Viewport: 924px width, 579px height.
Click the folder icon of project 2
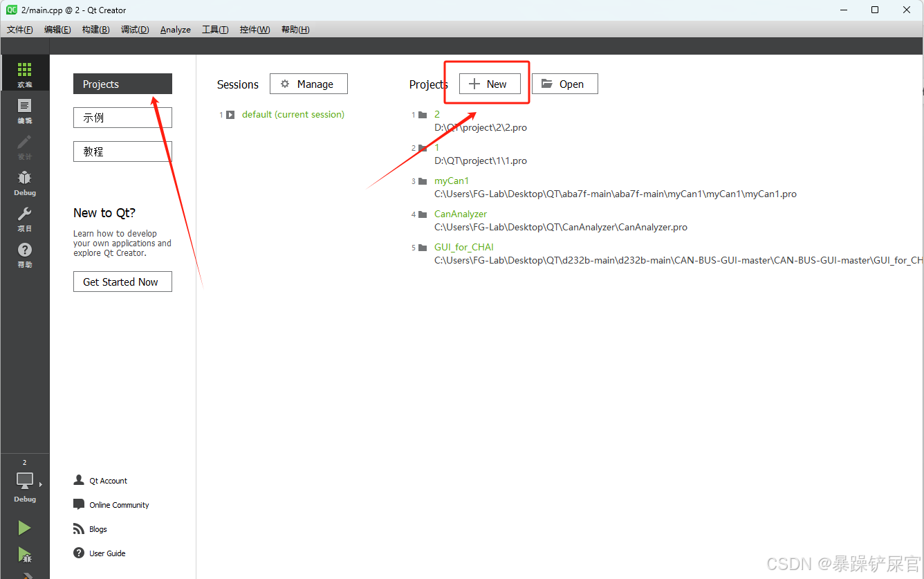point(423,115)
